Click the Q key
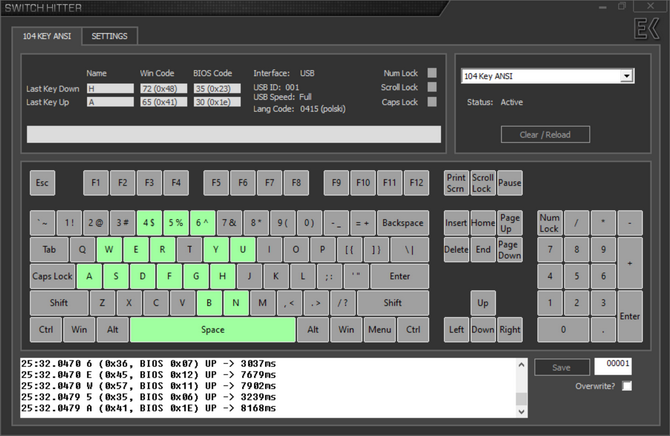This screenshot has height=436, width=670. click(82, 250)
